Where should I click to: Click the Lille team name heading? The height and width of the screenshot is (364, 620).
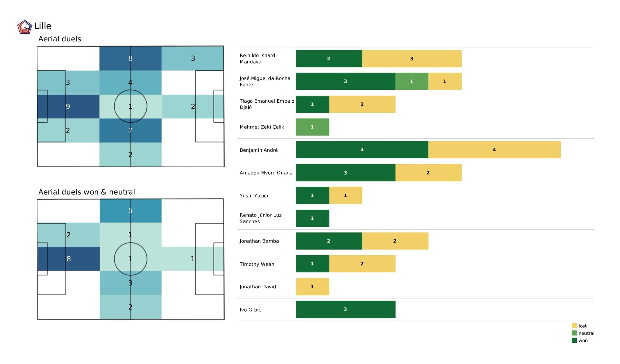43,26
